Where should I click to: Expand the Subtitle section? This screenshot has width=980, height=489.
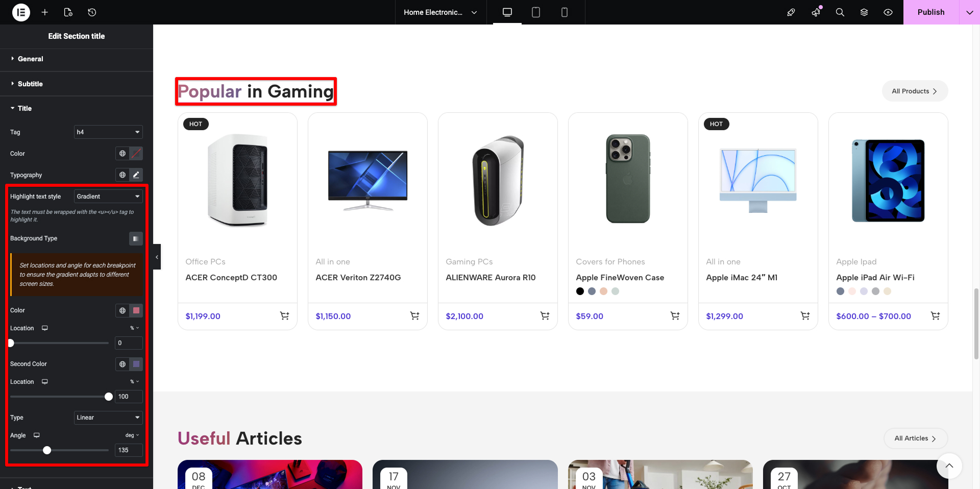(x=30, y=84)
